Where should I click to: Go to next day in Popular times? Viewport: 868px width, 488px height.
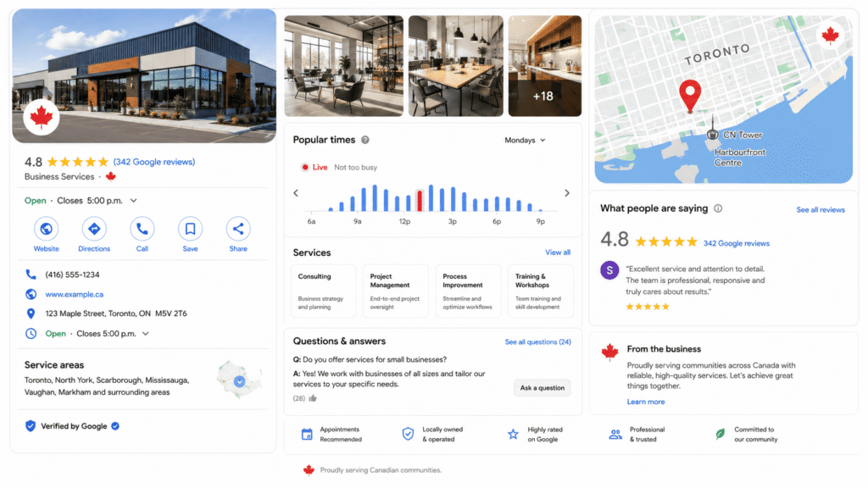click(567, 193)
